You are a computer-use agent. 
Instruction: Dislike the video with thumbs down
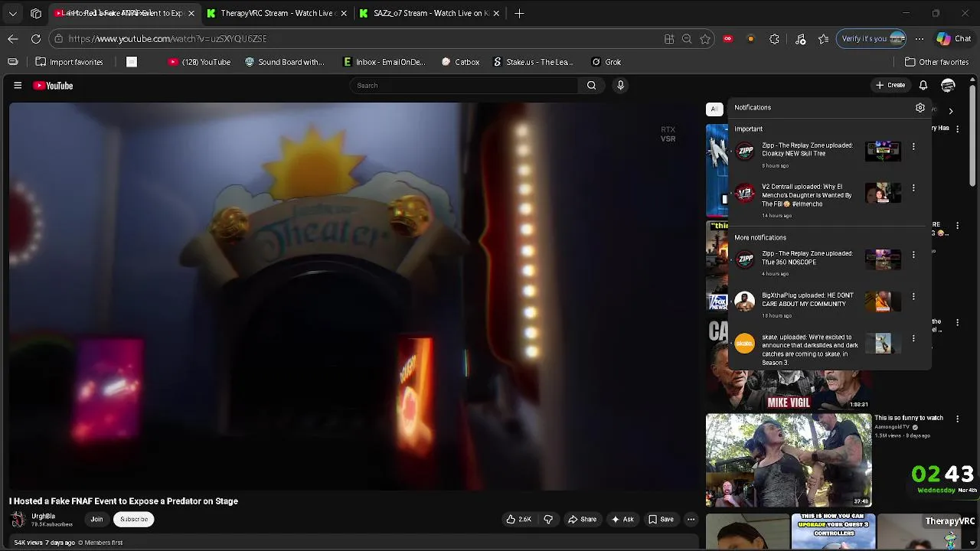(548, 520)
